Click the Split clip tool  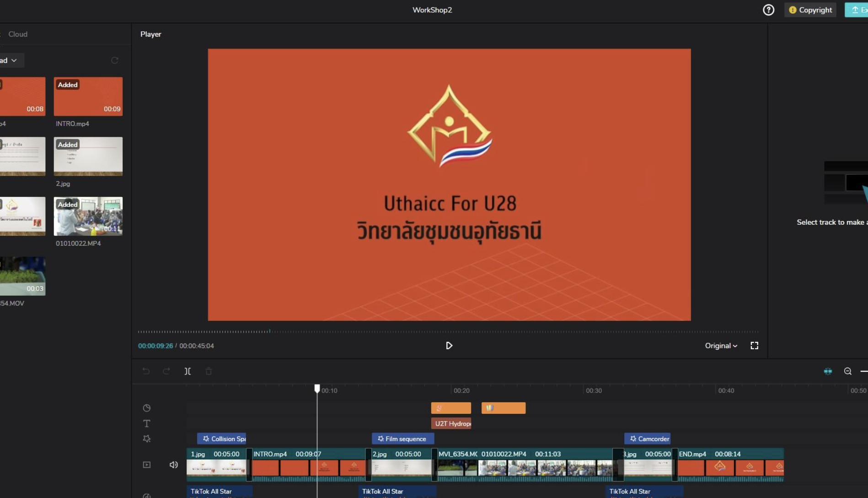188,371
